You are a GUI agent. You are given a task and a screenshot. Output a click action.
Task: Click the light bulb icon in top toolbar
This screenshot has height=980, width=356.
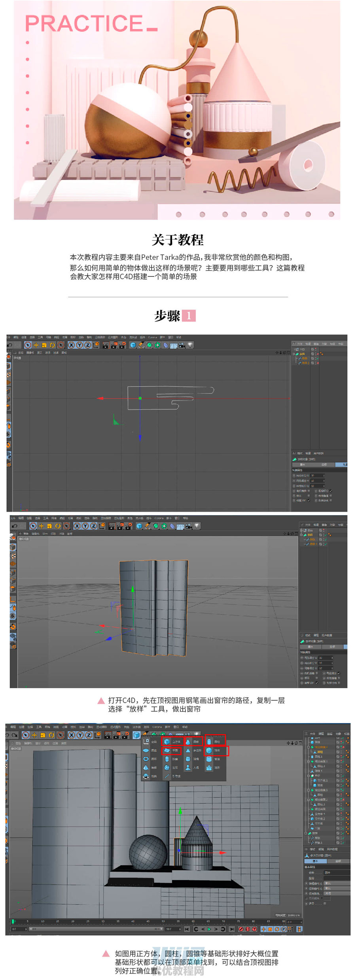click(190, 345)
